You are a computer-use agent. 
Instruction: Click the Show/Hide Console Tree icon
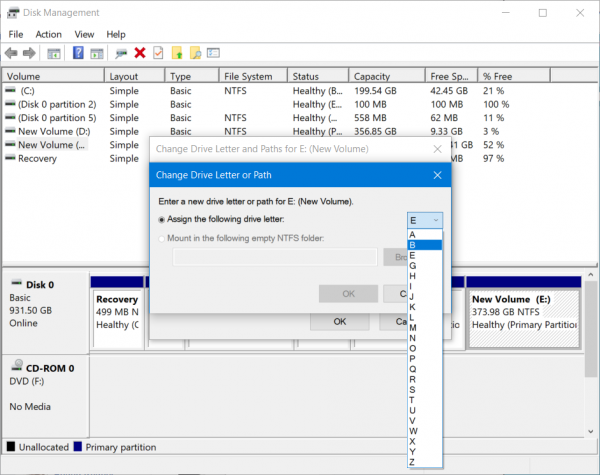[54, 53]
